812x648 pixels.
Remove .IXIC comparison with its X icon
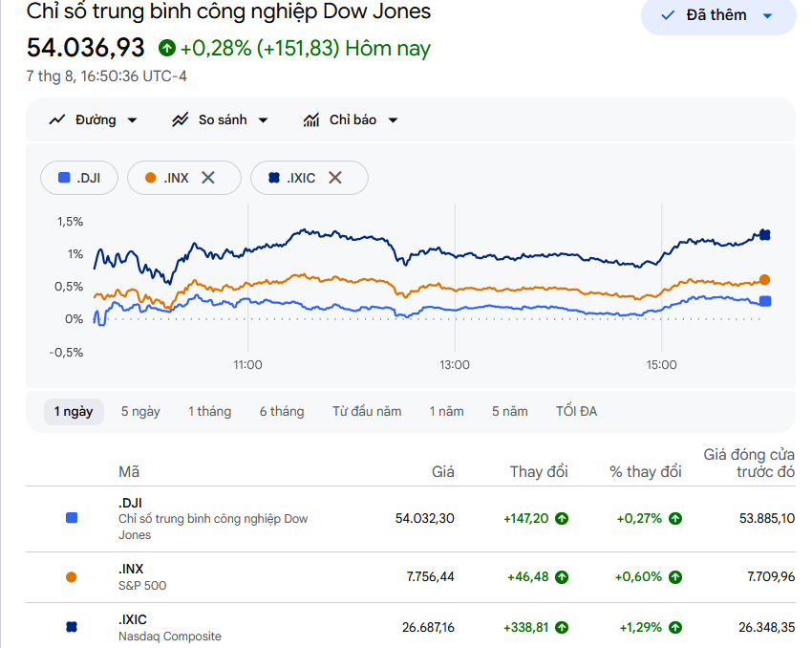[335, 178]
